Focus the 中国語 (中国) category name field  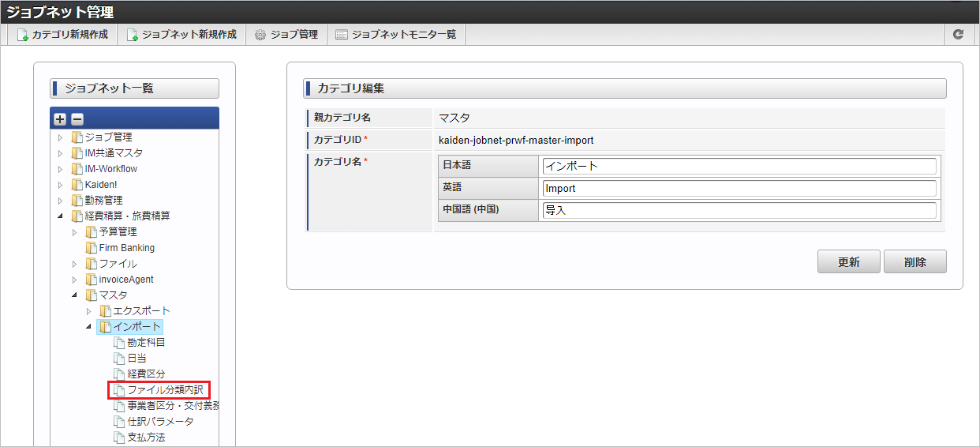click(x=739, y=210)
